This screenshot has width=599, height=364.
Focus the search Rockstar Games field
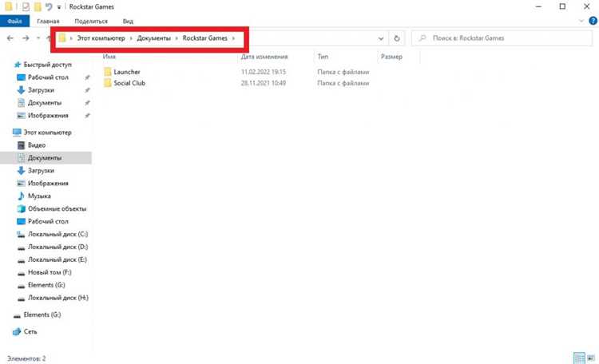point(502,38)
